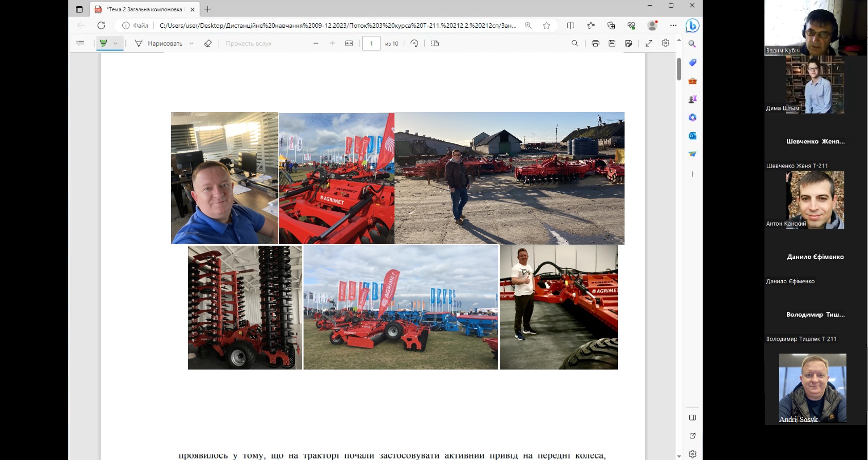Image resolution: width=868 pixels, height=460 pixels.
Task: Select the eraser tool
Action: coord(207,44)
